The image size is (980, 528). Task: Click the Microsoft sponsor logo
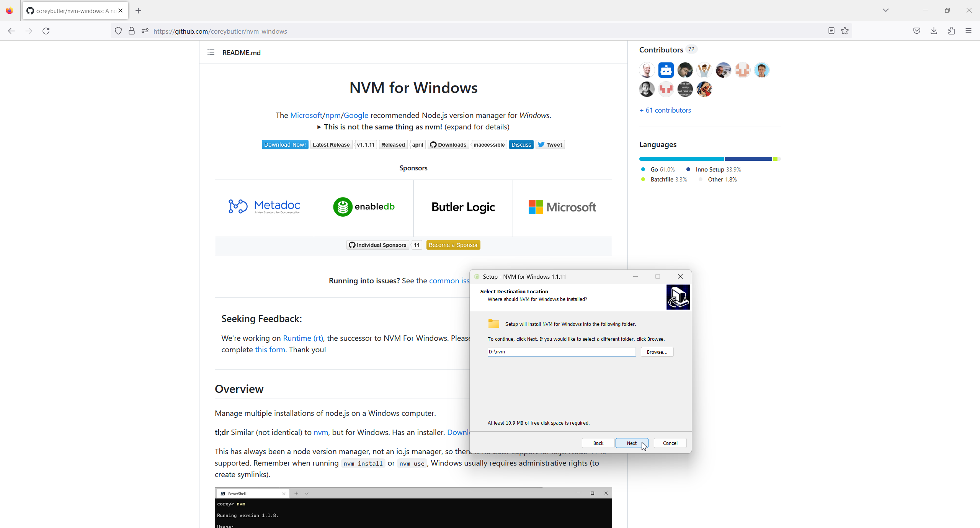561,207
